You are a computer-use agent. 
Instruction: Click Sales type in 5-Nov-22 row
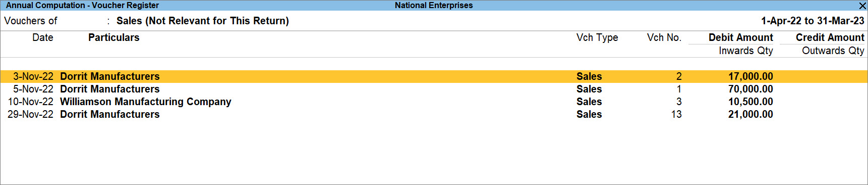[x=589, y=89]
